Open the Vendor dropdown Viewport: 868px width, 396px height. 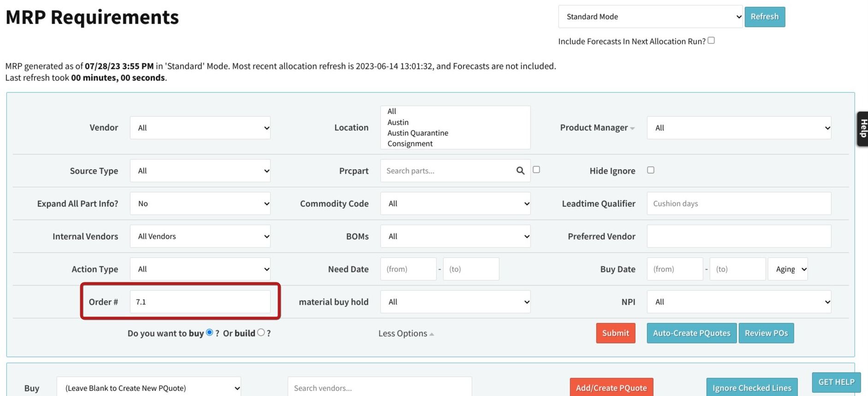[x=200, y=128]
